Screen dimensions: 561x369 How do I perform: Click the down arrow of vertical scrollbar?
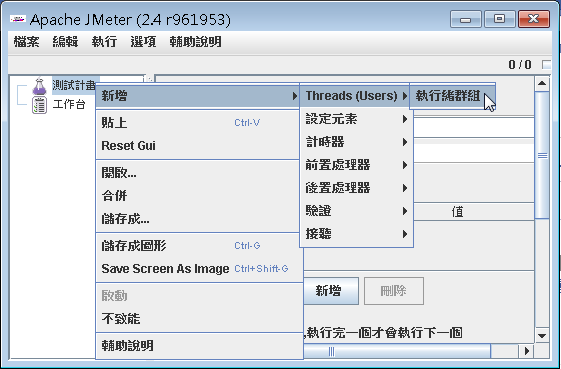tap(542, 336)
